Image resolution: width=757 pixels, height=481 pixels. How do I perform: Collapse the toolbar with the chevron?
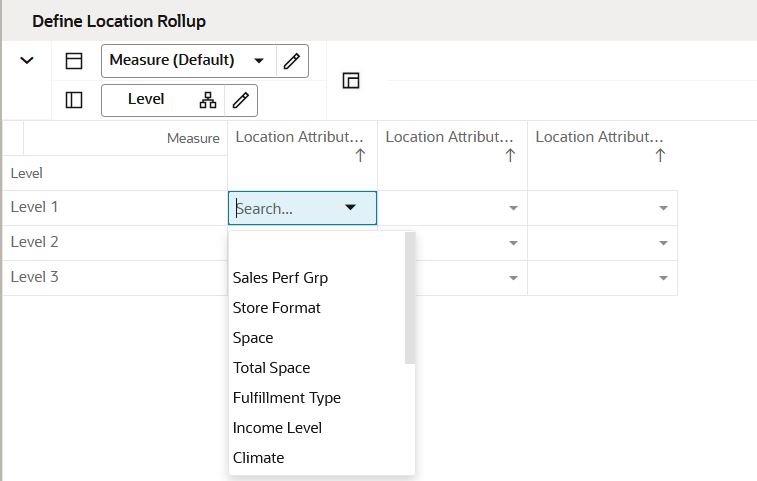(x=27, y=61)
